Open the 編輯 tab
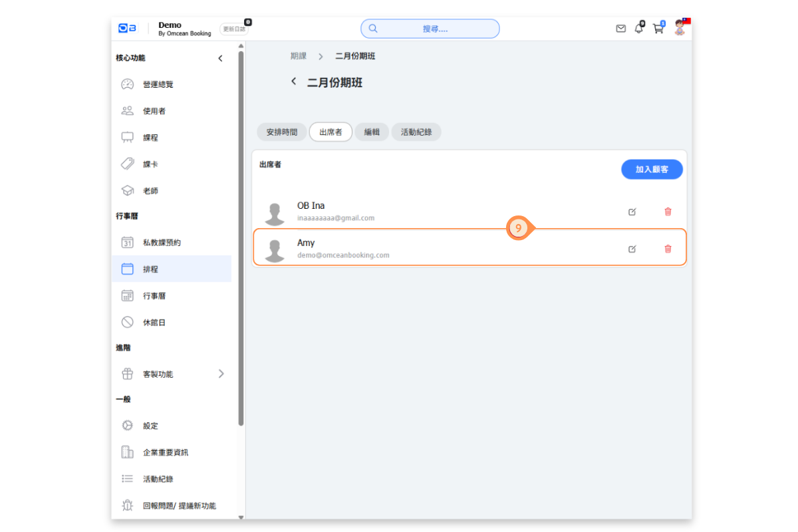 [372, 132]
